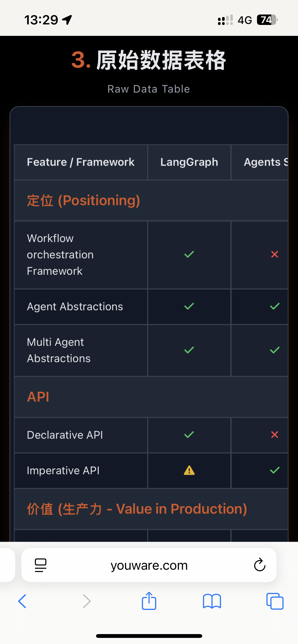The width and height of the screenshot is (298, 644).
Task: Tap the API section heading
Action: click(38, 397)
